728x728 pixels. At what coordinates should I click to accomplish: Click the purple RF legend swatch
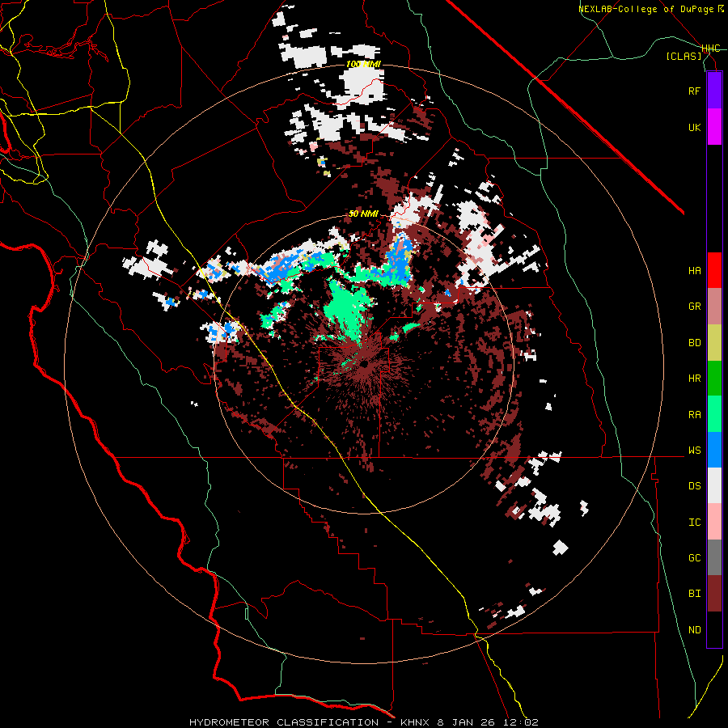tap(714, 91)
